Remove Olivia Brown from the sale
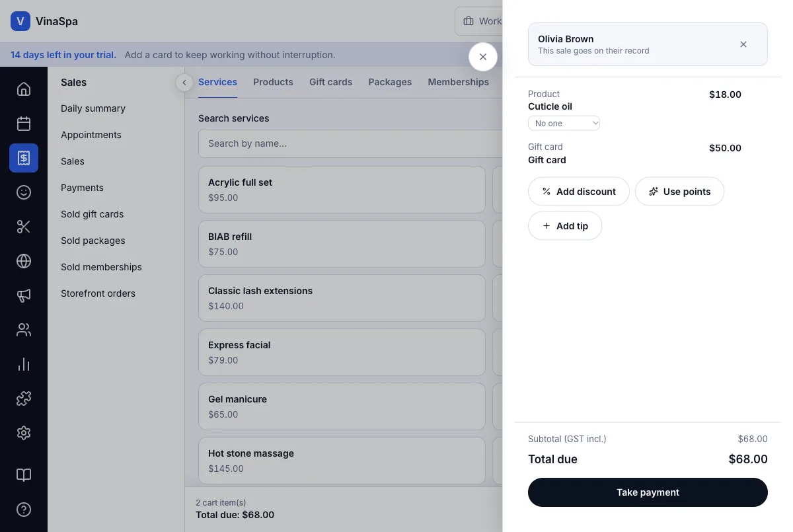 [x=743, y=44]
